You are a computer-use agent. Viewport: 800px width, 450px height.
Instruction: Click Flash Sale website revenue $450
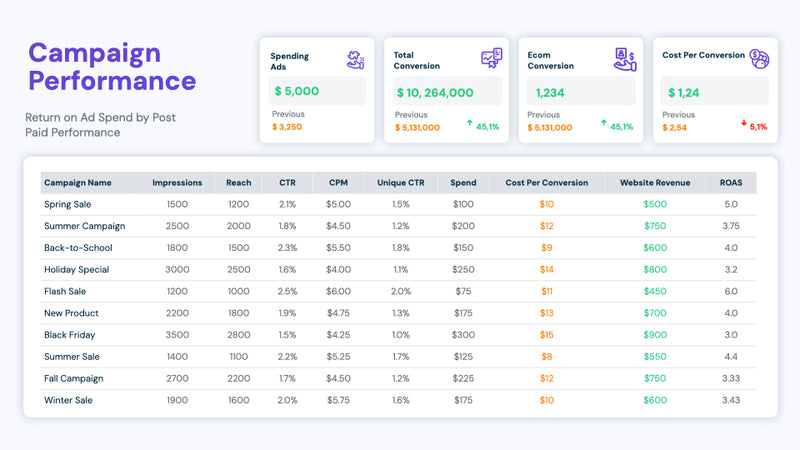(x=655, y=291)
